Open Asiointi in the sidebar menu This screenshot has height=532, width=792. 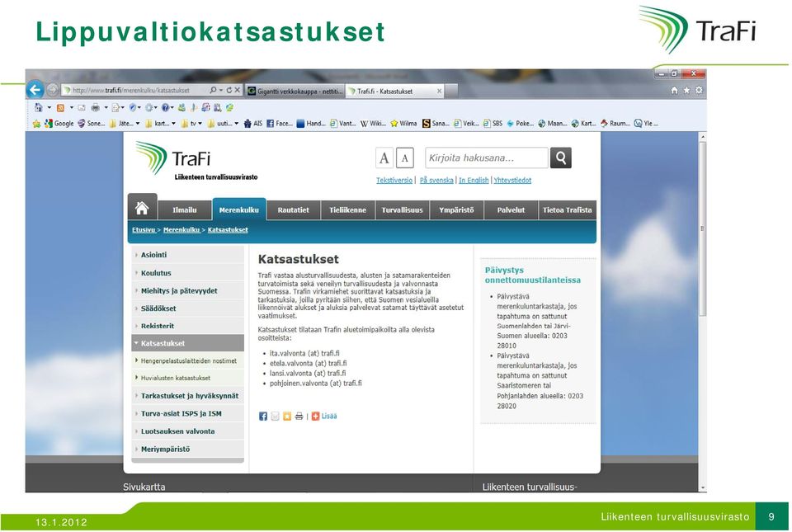click(x=187, y=255)
